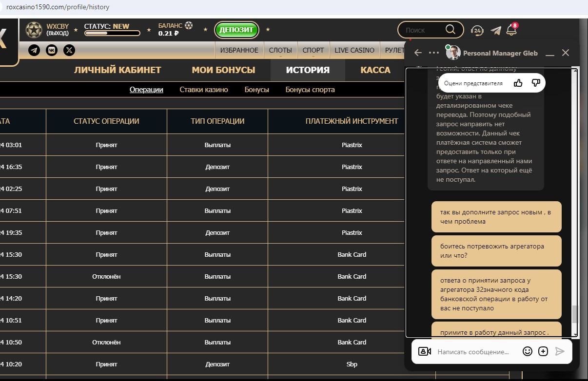
Task: Switch to ЛИЧНЫЙ КАБИНЕТ tab
Action: [x=118, y=70]
